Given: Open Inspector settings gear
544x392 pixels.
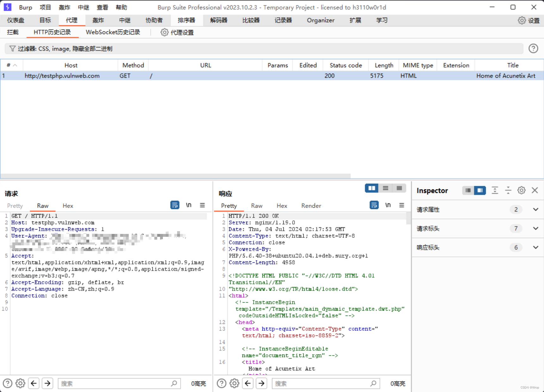Looking at the screenshot, I should [x=522, y=190].
